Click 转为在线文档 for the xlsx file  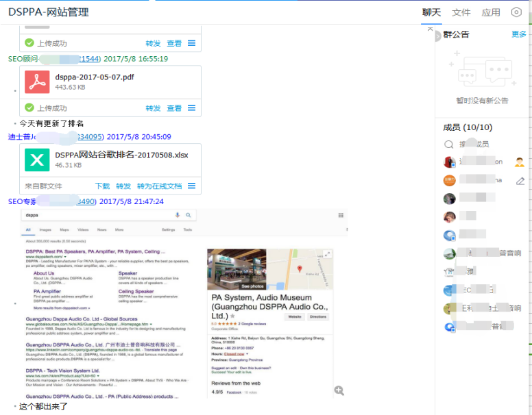pyautogui.click(x=160, y=186)
